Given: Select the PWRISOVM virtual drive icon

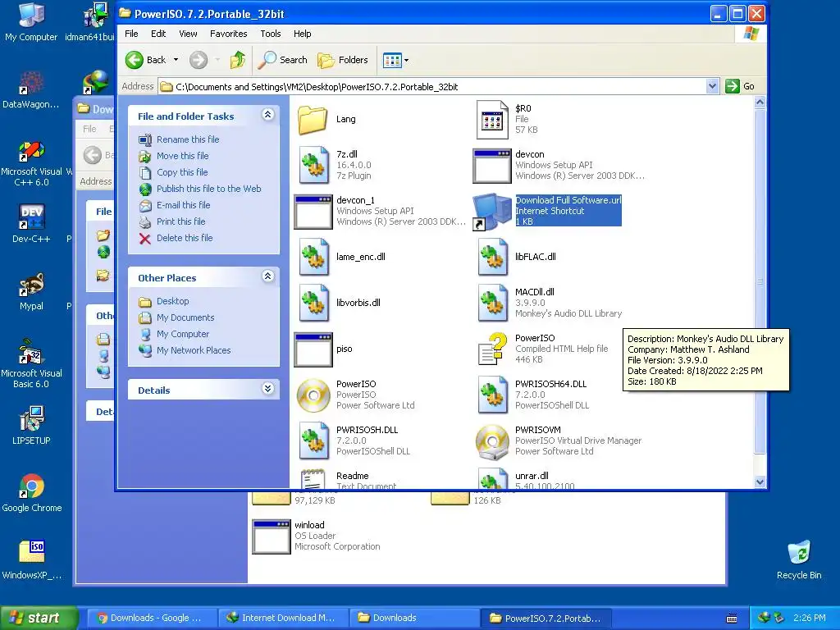Looking at the screenshot, I should click(x=492, y=442).
